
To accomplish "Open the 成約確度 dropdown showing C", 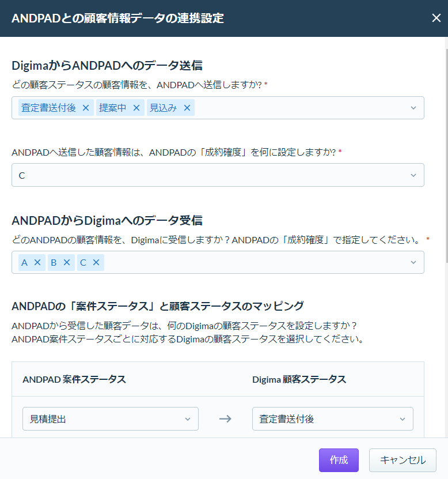I will (218, 175).
